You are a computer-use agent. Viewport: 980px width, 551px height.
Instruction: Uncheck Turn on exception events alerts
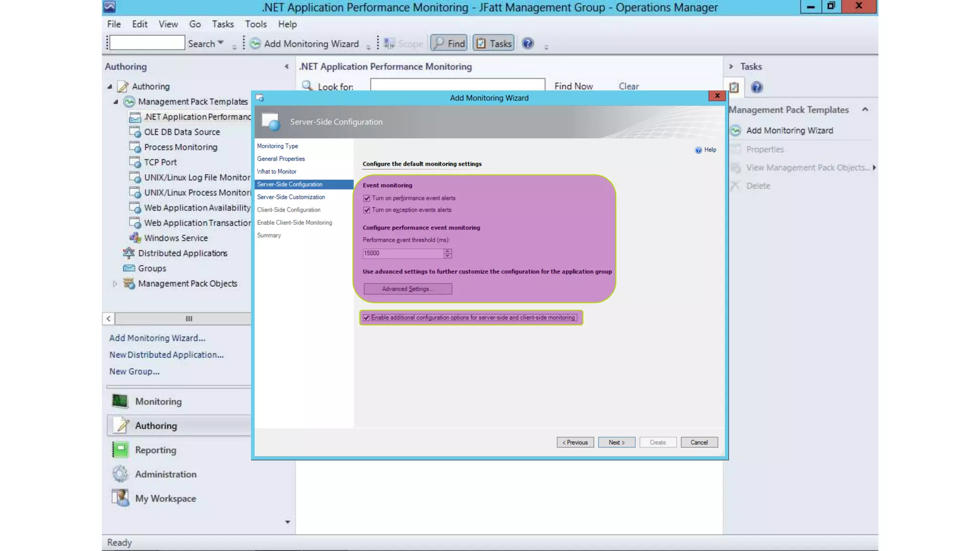367,210
